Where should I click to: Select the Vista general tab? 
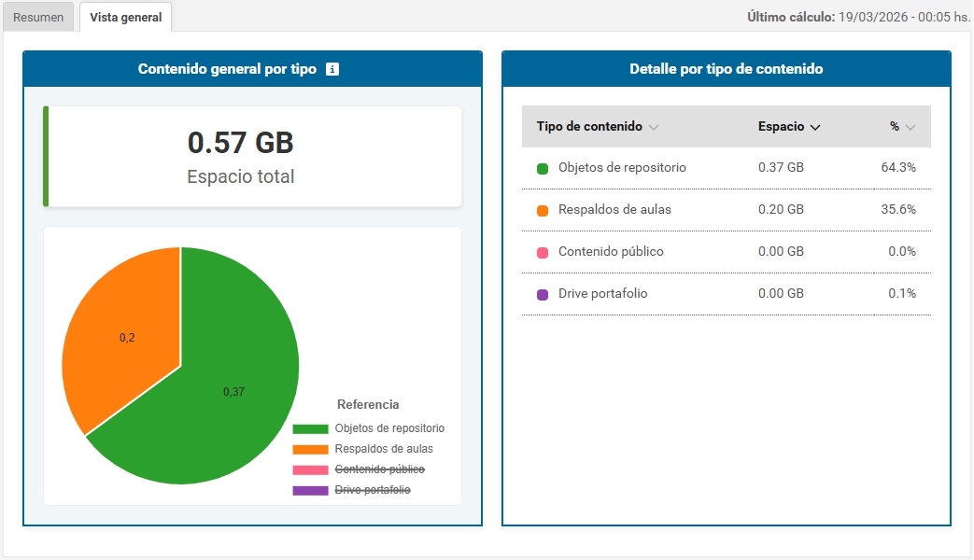tap(125, 18)
